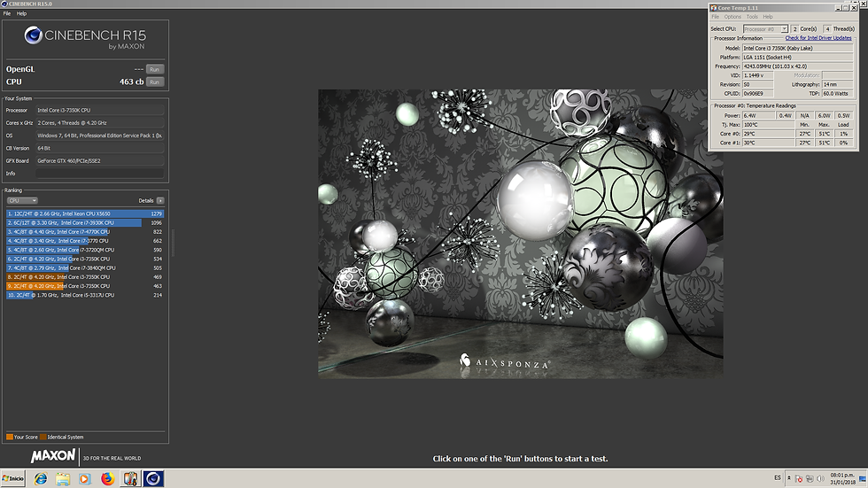Click Core #0 temperature 29°C field
Screen dimensions: 868x488
(x=768, y=134)
